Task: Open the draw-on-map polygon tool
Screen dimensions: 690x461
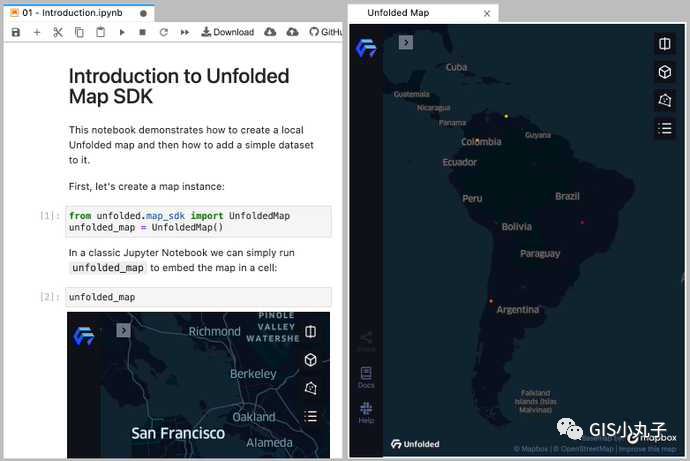Action: 664,100
